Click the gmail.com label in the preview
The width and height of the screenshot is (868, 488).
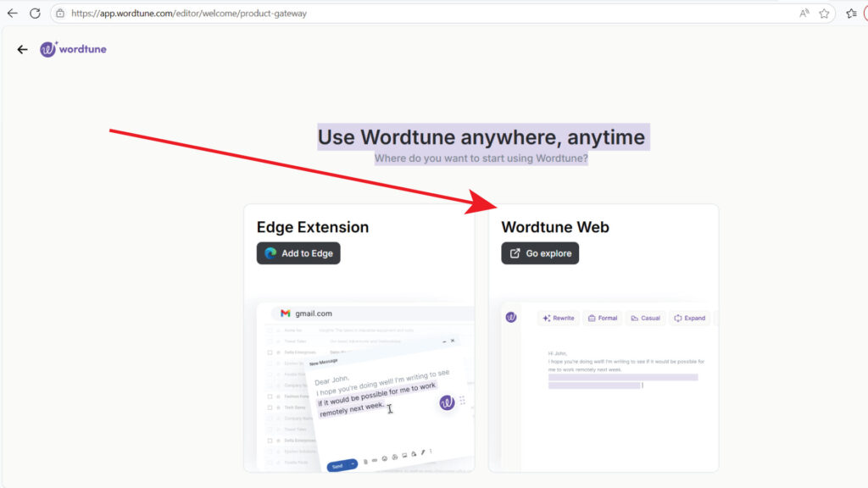pos(314,313)
